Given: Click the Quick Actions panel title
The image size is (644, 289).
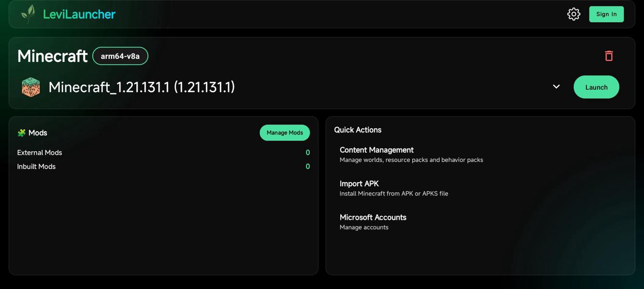Looking at the screenshot, I should (x=358, y=129).
